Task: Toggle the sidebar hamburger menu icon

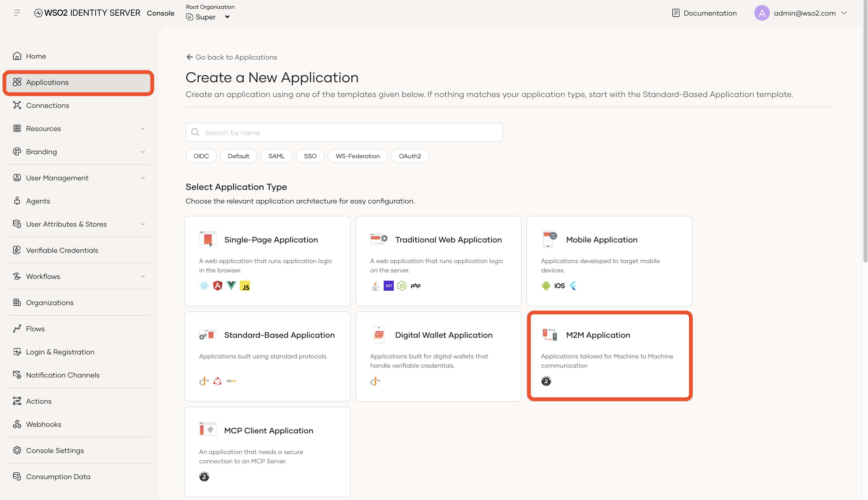Action: click(x=17, y=13)
